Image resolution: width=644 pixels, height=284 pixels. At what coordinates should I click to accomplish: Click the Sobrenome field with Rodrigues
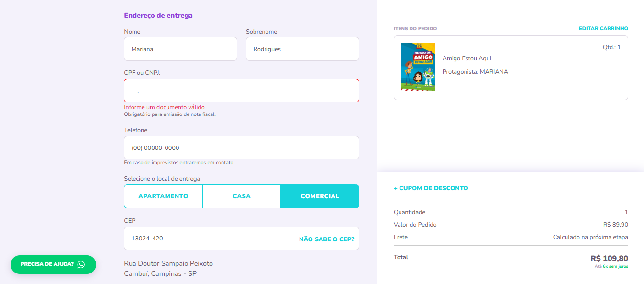click(x=302, y=49)
